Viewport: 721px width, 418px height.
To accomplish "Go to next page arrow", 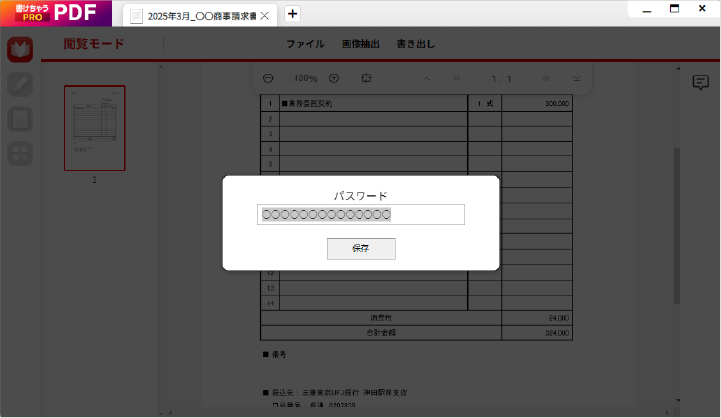I will (x=546, y=79).
